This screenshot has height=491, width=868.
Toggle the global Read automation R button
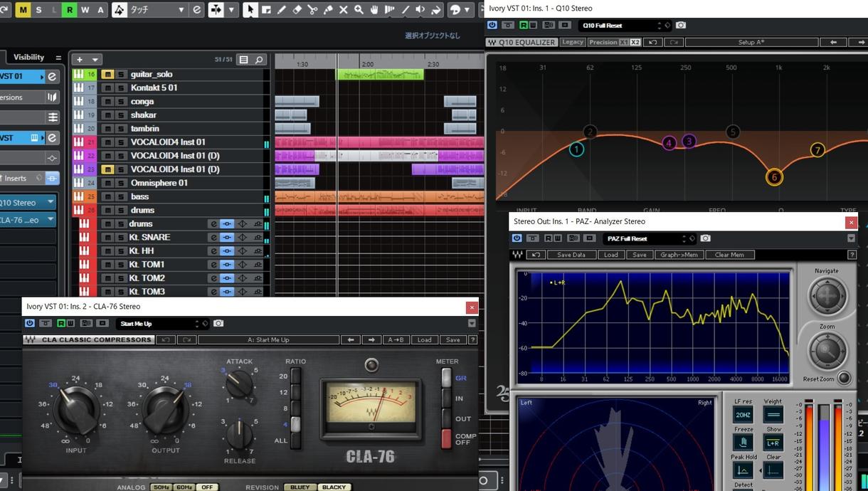[70, 10]
